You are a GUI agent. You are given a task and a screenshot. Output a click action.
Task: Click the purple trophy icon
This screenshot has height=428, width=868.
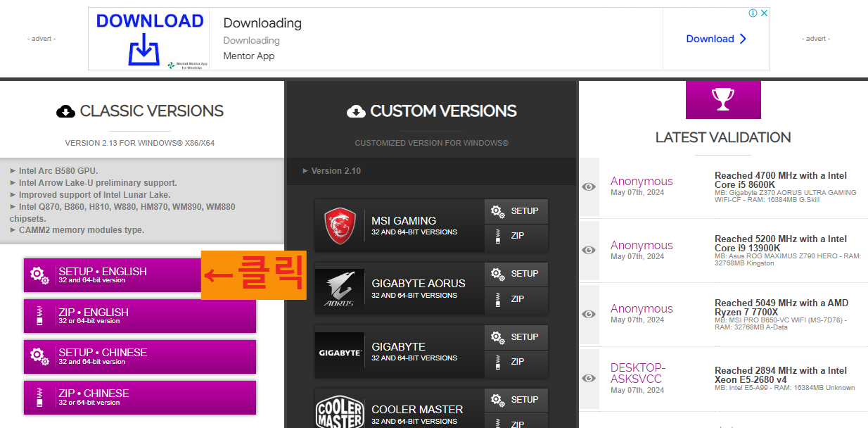tap(723, 99)
